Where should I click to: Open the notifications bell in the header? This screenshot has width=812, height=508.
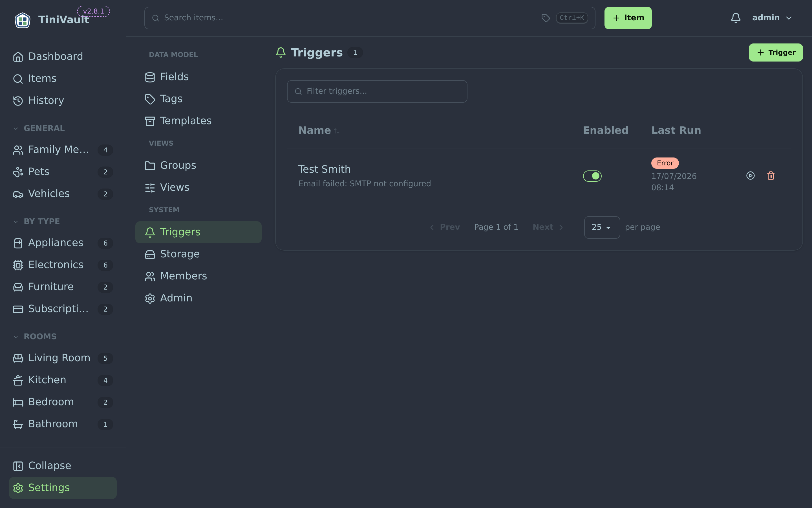pos(736,18)
